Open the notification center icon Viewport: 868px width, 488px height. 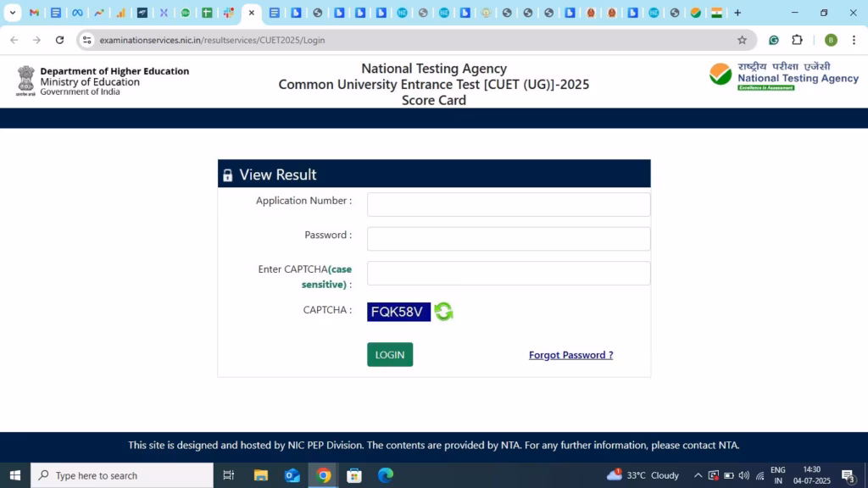tap(849, 475)
